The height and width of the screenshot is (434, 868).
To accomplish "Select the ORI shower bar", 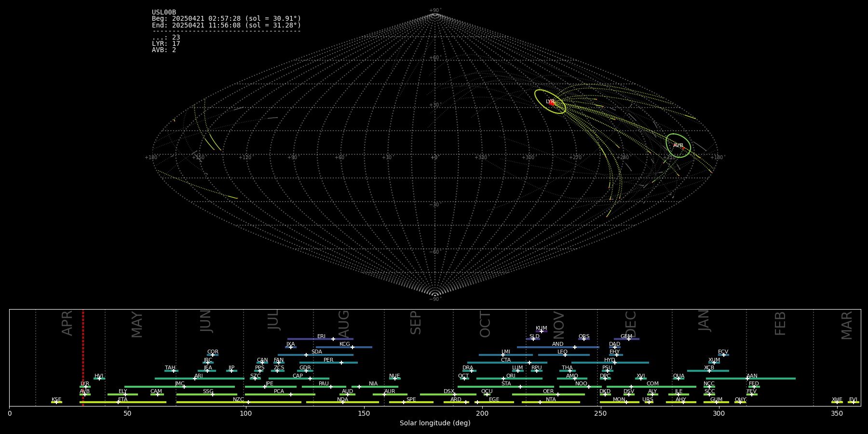I will pos(509,379).
